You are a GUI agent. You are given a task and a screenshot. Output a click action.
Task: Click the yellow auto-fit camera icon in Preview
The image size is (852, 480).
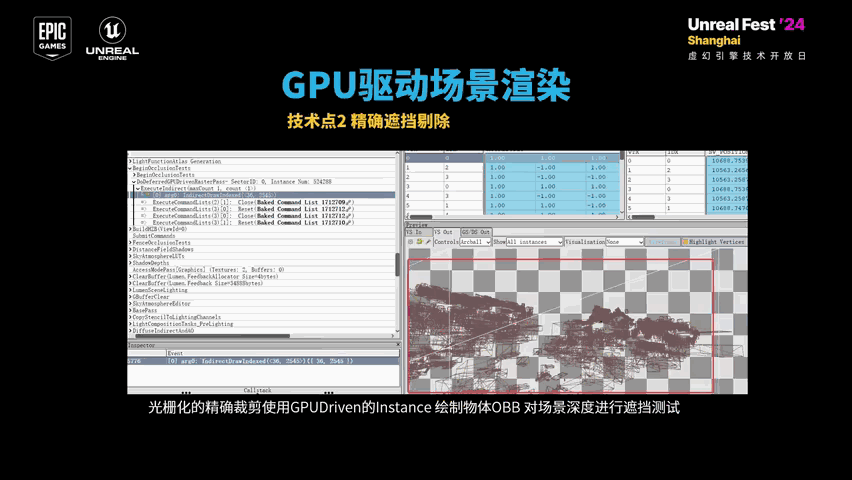tap(419, 242)
